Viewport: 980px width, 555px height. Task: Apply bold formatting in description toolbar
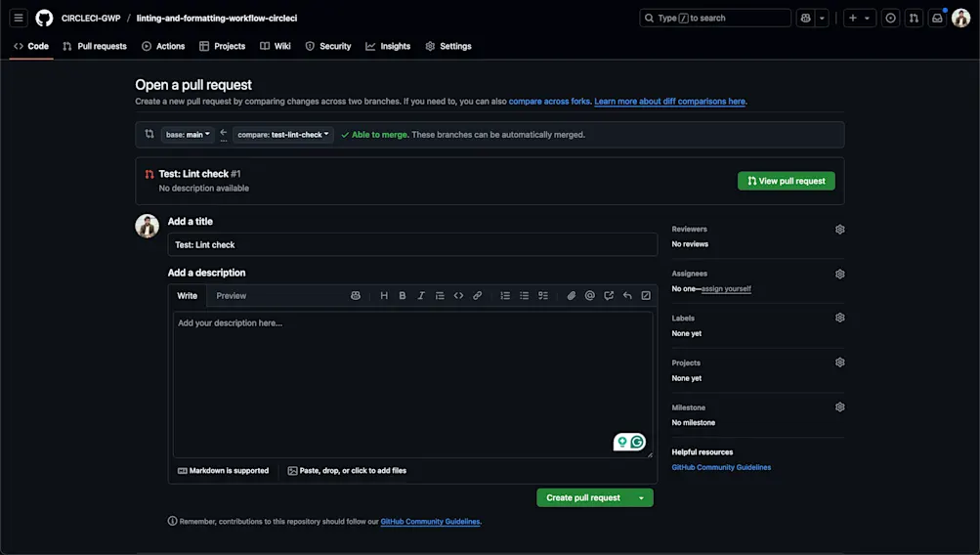coord(403,296)
